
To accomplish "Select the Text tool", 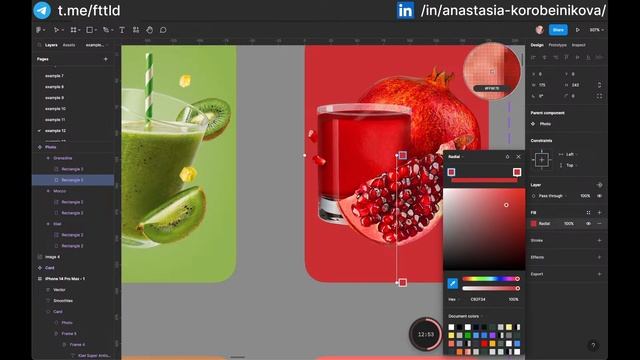I will click(x=122, y=30).
